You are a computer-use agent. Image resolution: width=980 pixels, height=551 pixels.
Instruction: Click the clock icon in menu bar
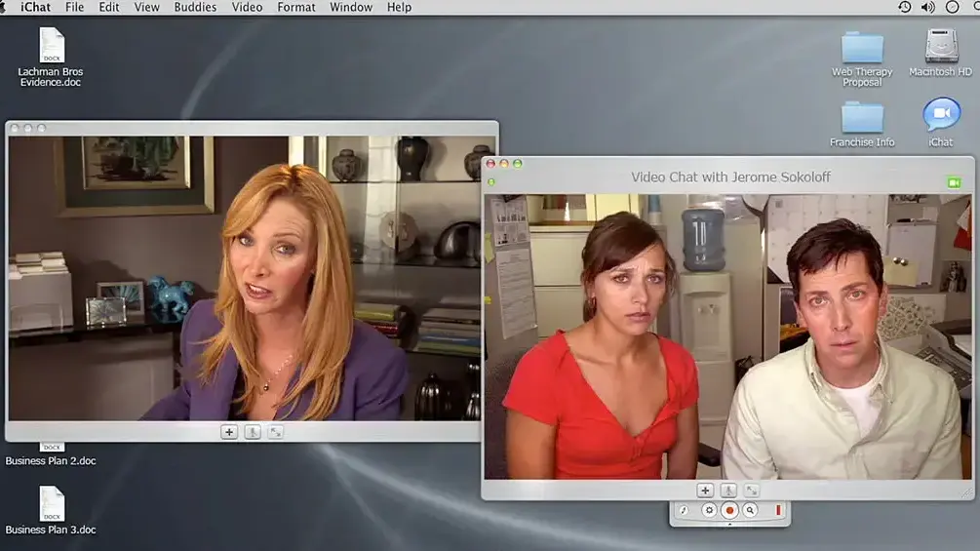tap(952, 7)
